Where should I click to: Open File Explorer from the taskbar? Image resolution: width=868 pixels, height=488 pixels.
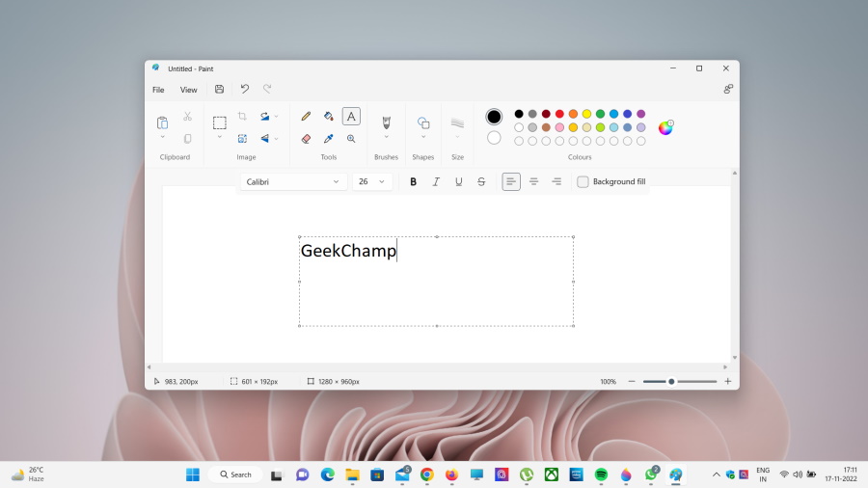[352, 474]
